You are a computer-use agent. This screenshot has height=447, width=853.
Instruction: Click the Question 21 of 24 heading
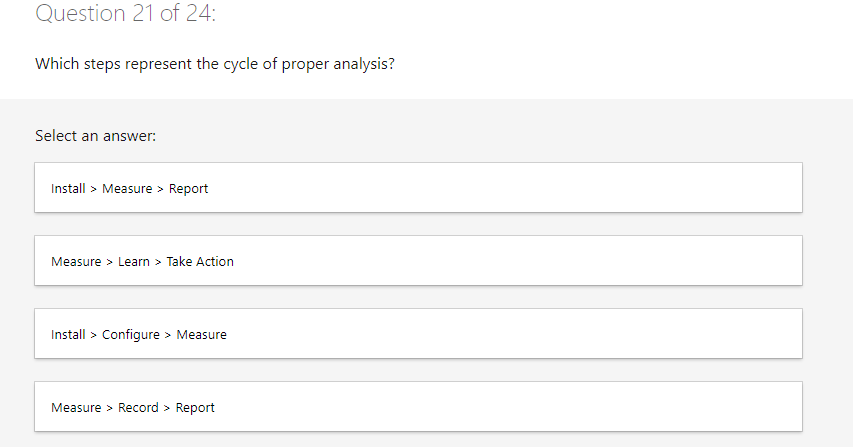(126, 14)
